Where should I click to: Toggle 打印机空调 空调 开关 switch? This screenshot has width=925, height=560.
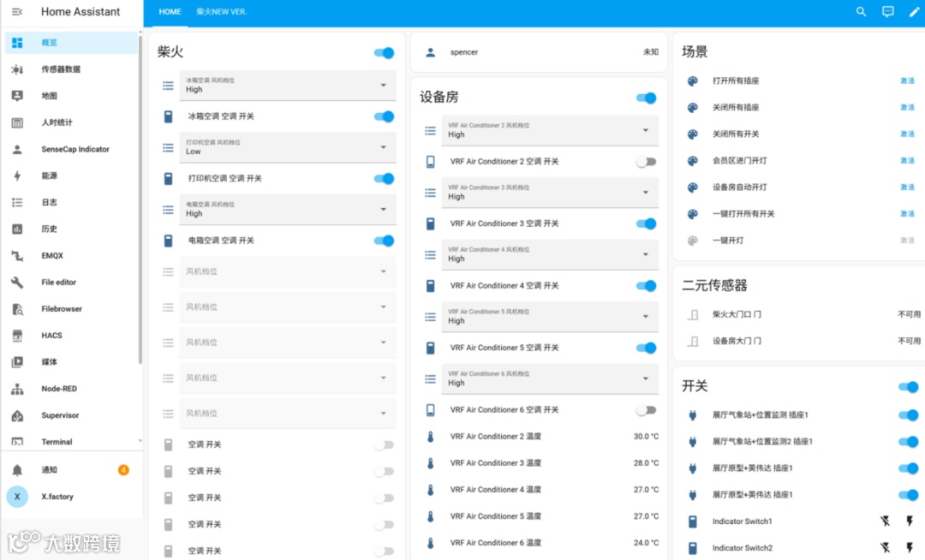point(384,179)
